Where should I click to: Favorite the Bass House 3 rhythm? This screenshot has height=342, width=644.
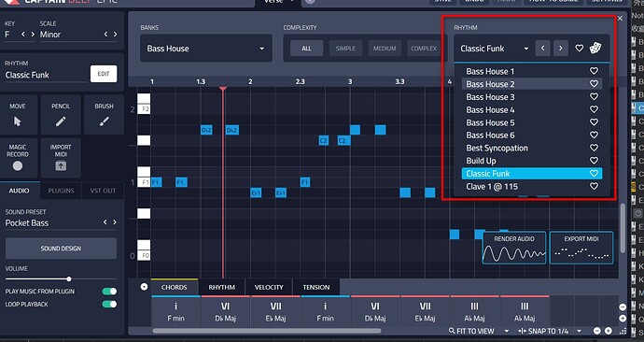pos(594,96)
